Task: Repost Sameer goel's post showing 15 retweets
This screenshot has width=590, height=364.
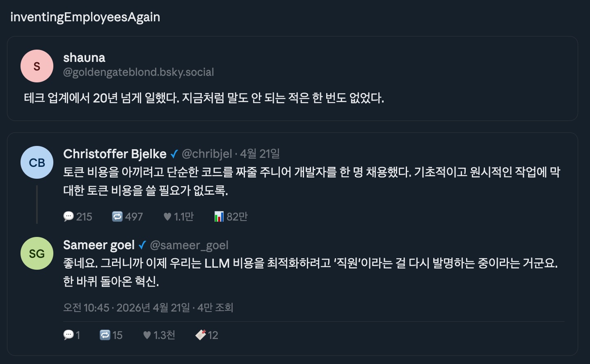Action: [105, 335]
